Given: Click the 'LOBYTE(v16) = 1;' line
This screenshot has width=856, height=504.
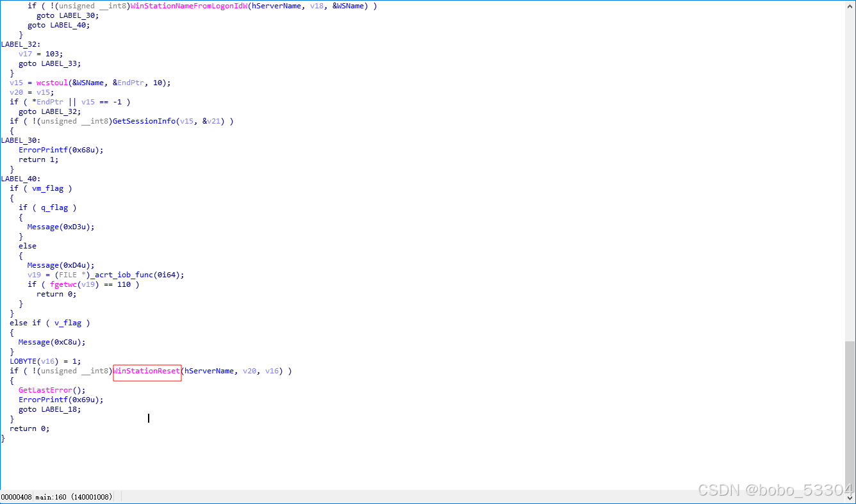Looking at the screenshot, I should [x=45, y=361].
